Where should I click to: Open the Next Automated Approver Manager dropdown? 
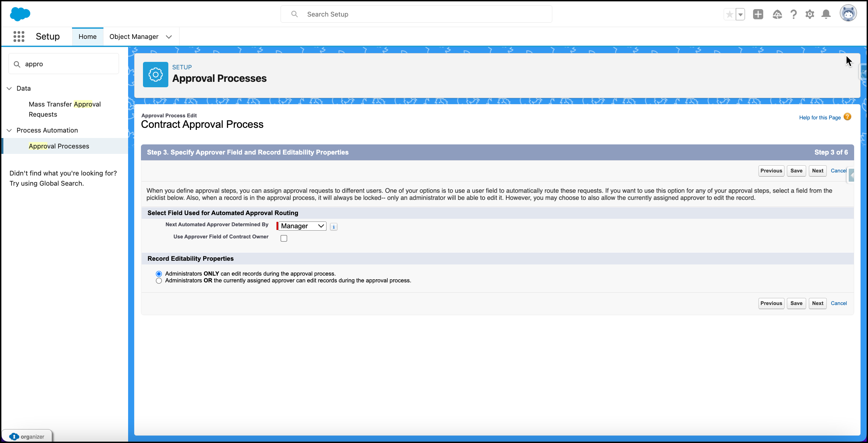point(302,226)
